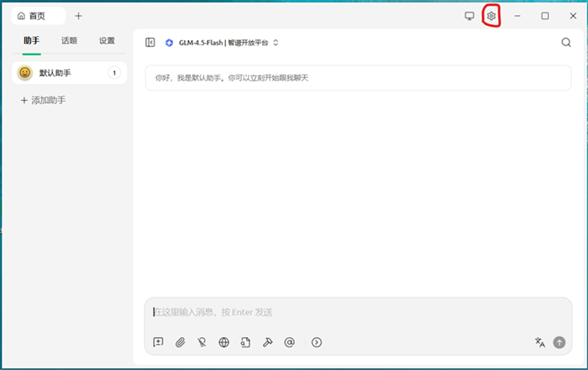Click the translate icon in input bar
The image size is (588, 370).
[x=540, y=342]
